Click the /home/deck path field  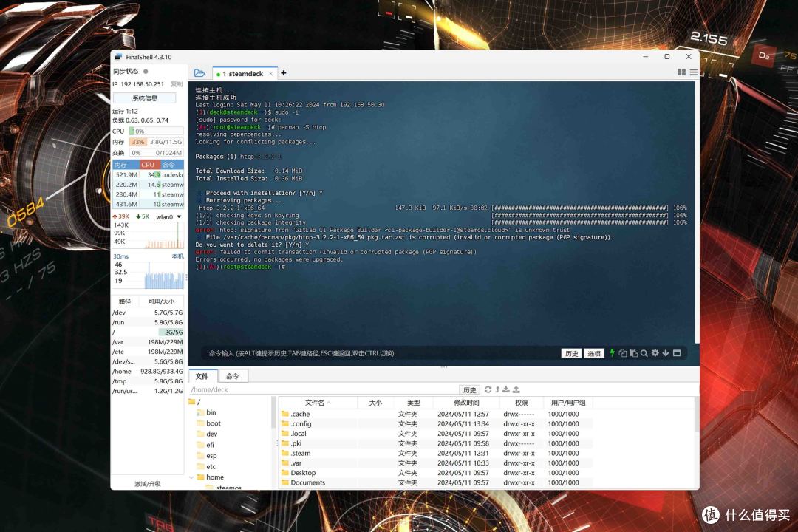324,390
